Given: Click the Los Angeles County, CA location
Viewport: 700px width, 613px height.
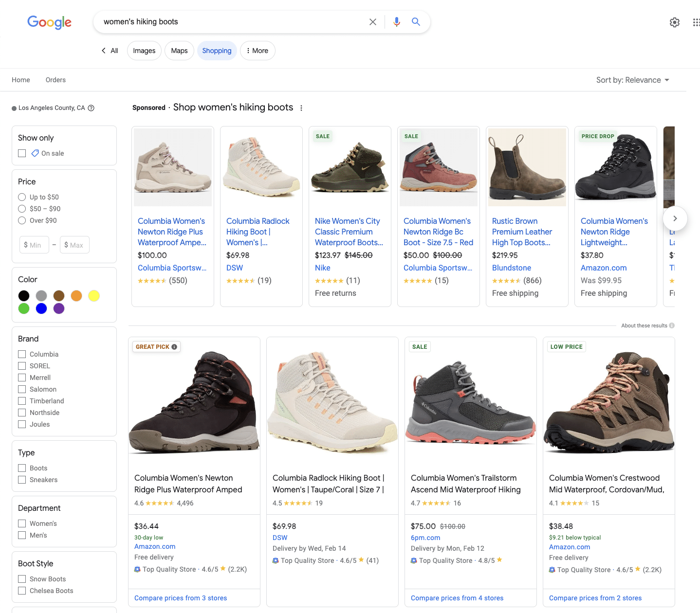Looking at the screenshot, I should click(52, 108).
